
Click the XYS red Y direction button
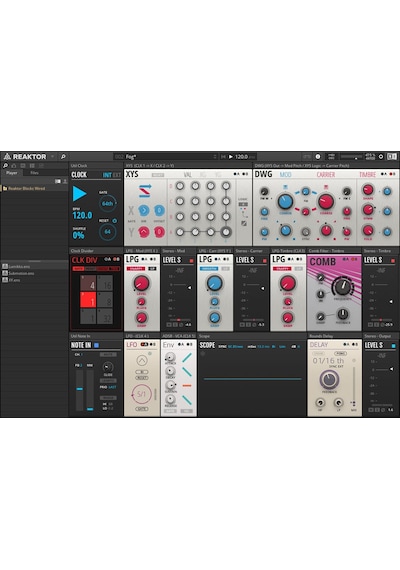[144, 232]
